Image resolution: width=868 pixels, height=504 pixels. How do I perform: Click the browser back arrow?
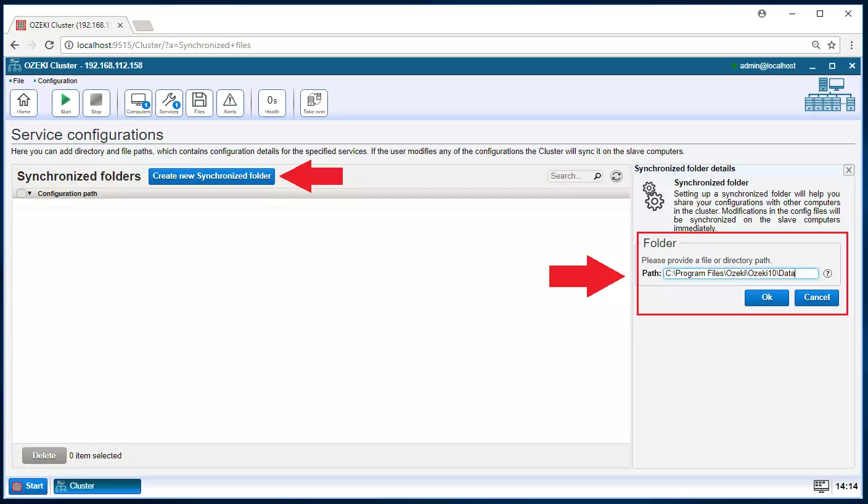(x=15, y=45)
